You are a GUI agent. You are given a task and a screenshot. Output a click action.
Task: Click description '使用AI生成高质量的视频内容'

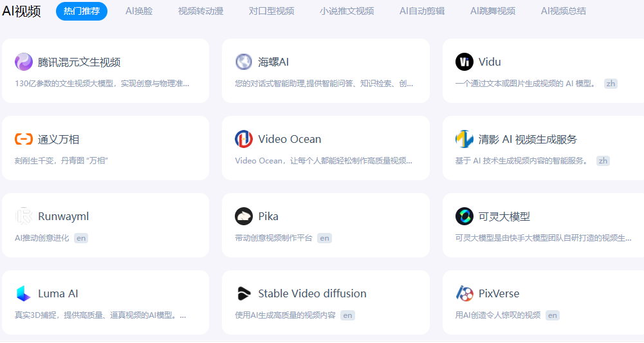(285, 315)
